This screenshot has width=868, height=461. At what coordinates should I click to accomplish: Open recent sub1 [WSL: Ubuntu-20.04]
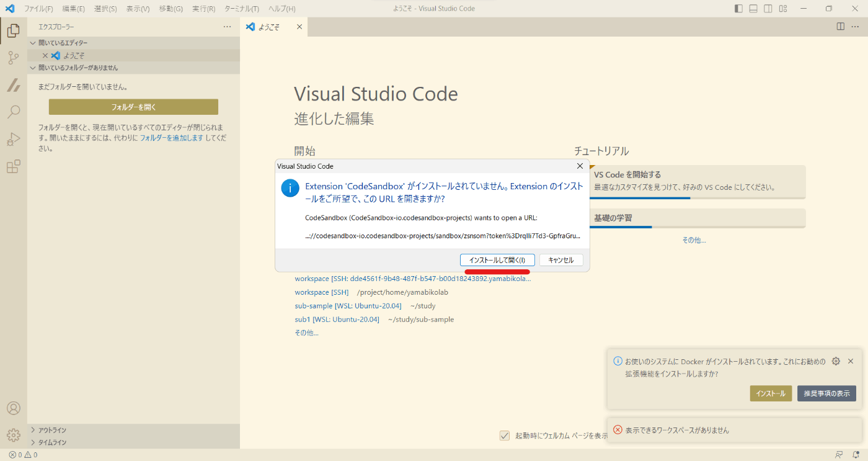pos(337,320)
